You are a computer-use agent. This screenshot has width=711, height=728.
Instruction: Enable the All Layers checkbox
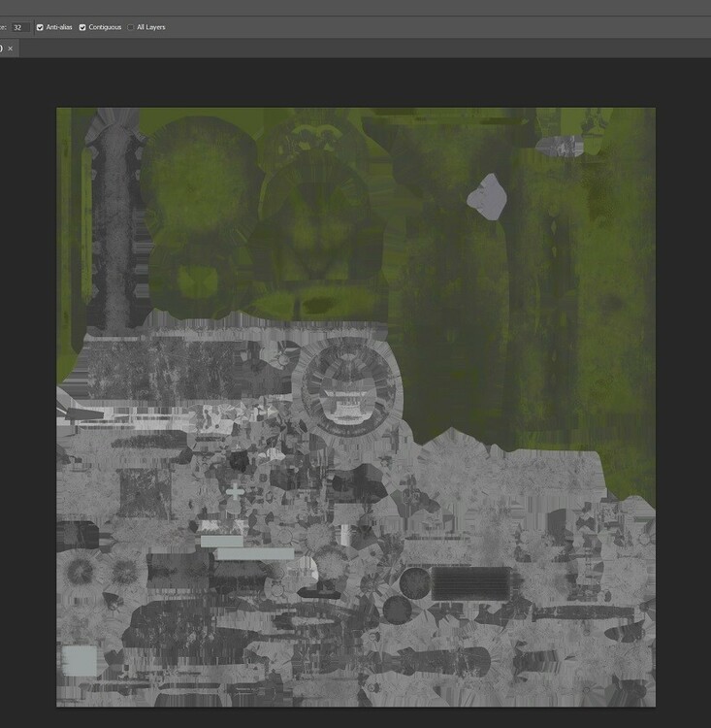(x=131, y=27)
